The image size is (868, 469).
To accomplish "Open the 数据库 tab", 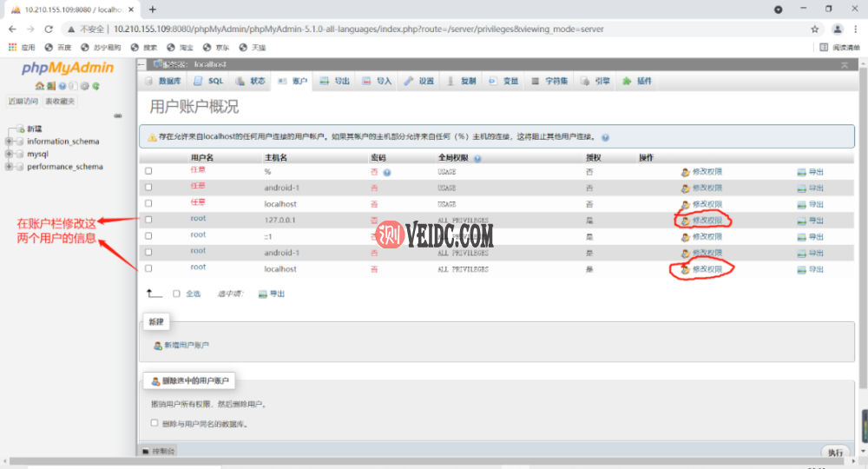I will pos(163,81).
